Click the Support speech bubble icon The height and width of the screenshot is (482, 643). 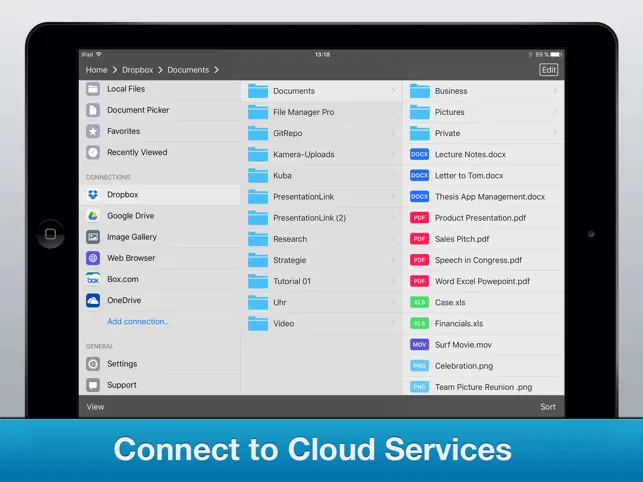93,385
